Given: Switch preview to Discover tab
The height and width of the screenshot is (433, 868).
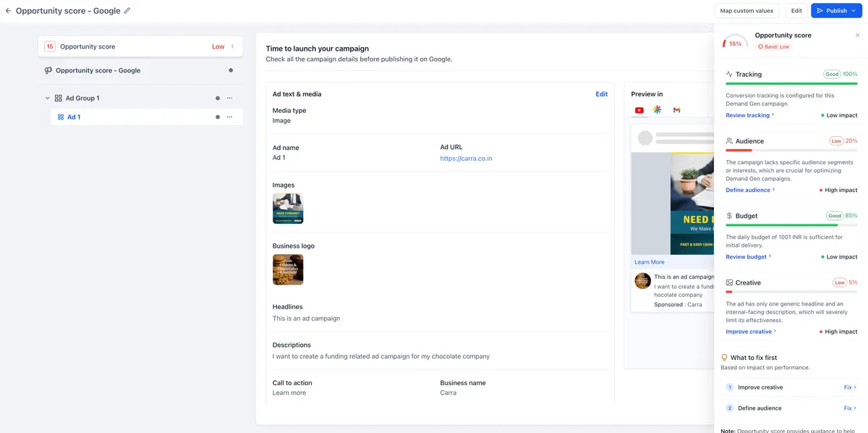Looking at the screenshot, I should 658,110.
